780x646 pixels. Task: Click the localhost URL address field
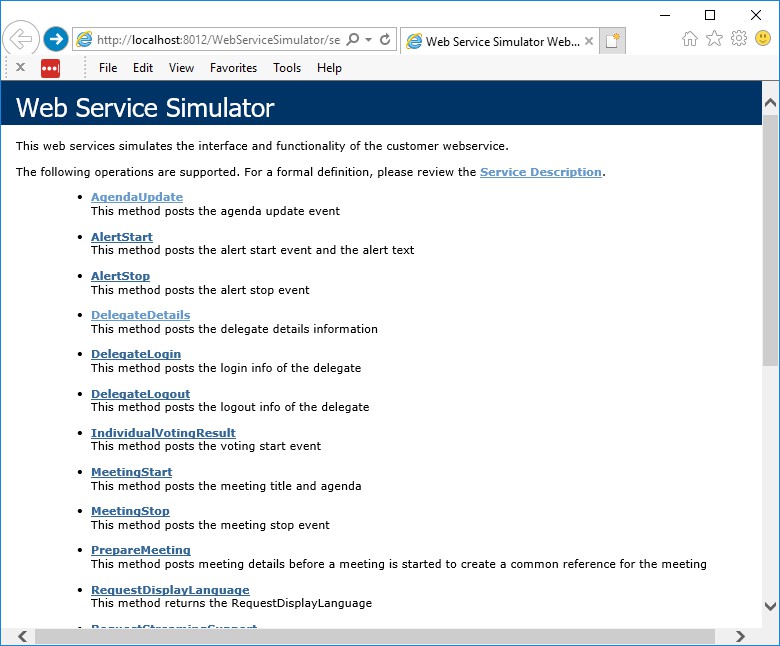[x=218, y=40]
